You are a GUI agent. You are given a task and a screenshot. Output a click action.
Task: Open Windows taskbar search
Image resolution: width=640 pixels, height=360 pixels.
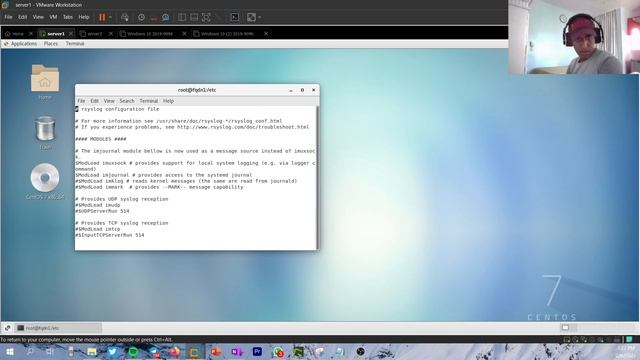[x=30, y=351]
